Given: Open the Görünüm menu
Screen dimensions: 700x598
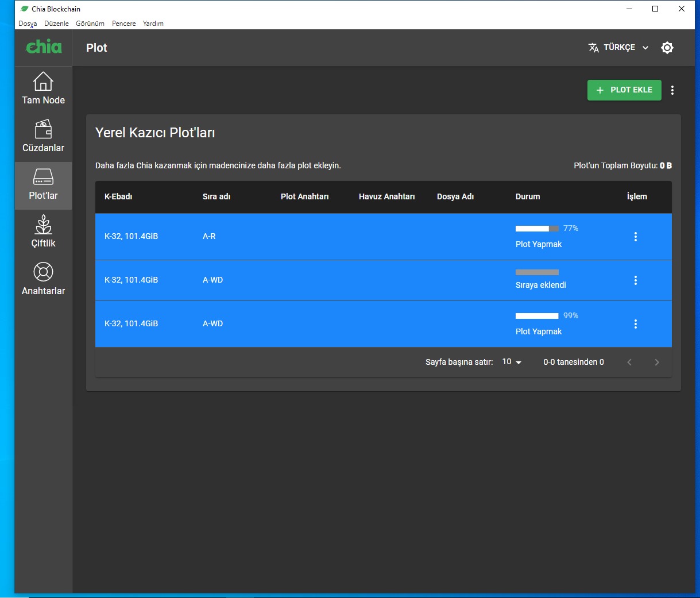Looking at the screenshot, I should (x=90, y=24).
